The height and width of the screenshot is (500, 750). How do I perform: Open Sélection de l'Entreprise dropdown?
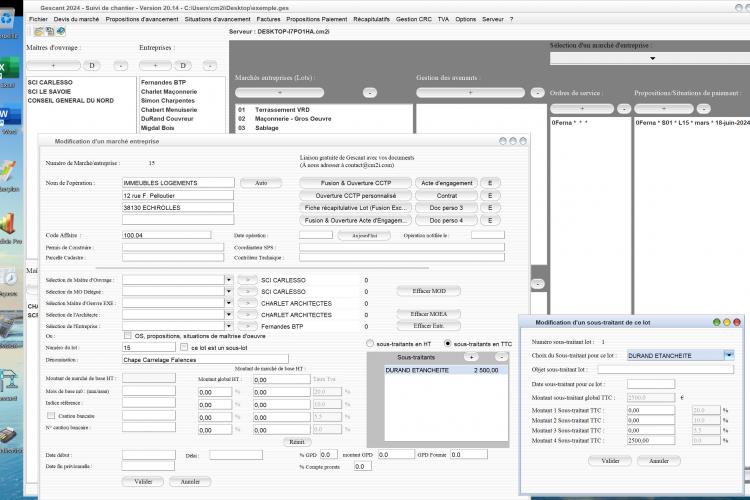coord(229,326)
